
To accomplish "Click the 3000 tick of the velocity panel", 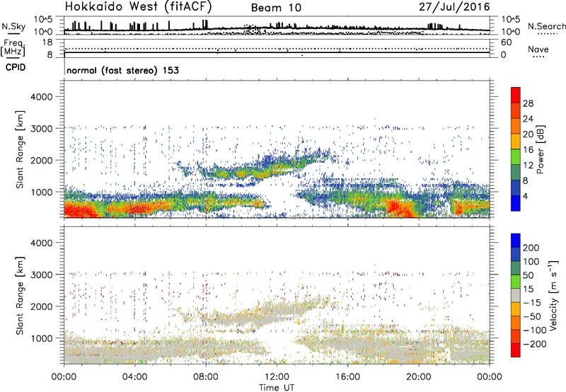I will pos(41,275).
